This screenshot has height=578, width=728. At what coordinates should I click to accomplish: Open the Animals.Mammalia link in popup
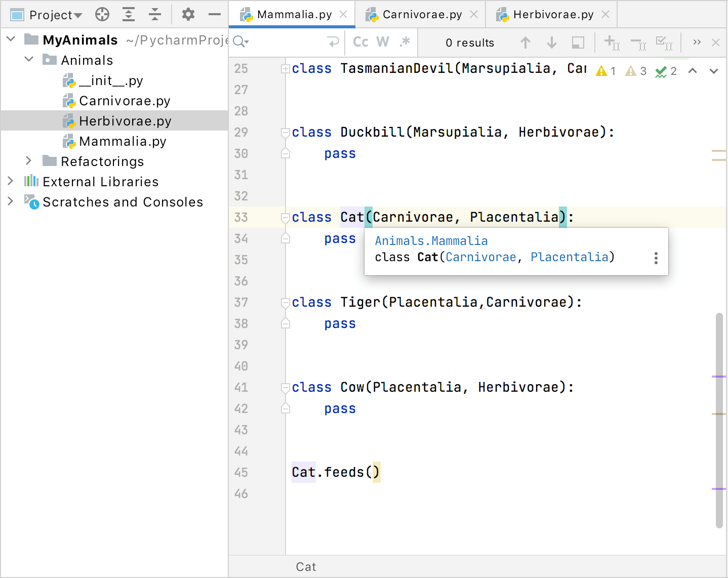pos(431,241)
